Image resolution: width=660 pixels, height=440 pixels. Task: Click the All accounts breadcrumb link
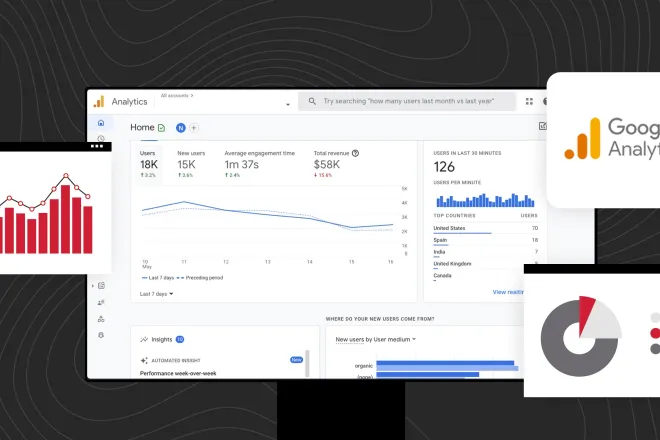177,96
